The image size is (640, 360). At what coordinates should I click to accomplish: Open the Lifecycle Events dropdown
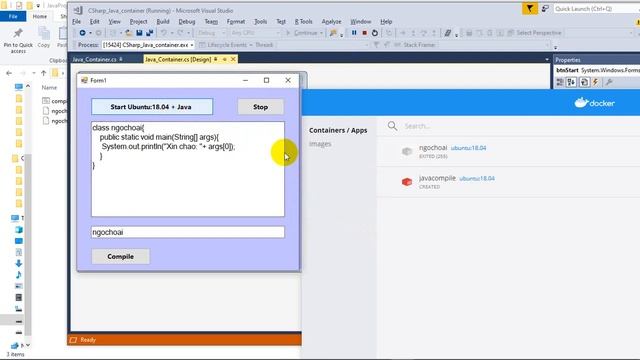point(251,45)
